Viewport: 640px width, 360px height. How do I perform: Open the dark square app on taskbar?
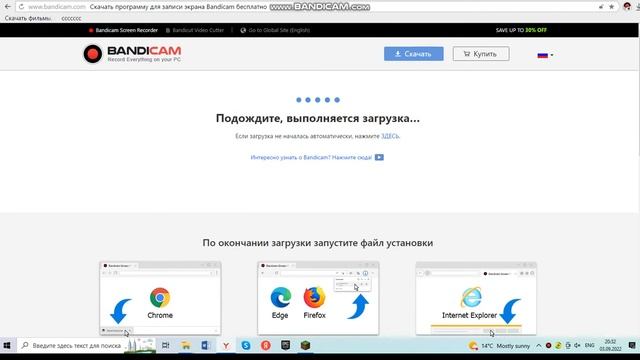pyautogui.click(x=285, y=346)
